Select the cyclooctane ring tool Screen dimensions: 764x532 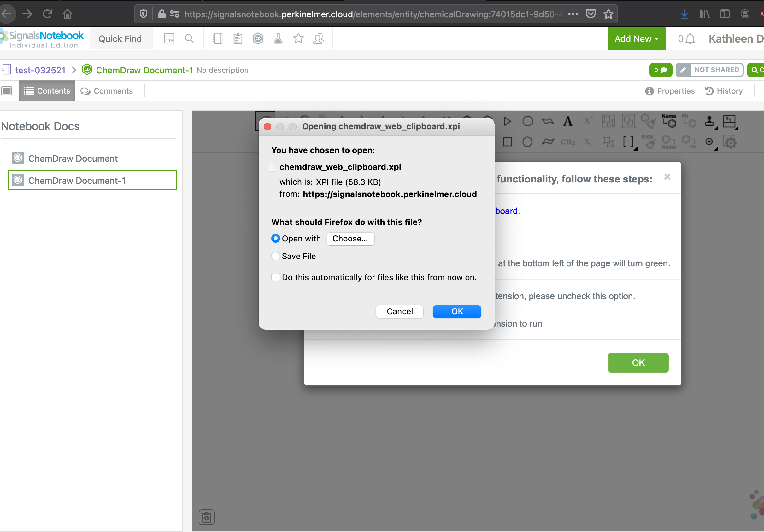[x=527, y=121]
